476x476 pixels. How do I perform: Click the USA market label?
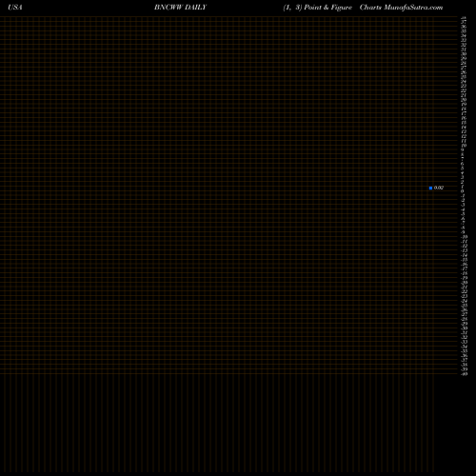pos(15,8)
